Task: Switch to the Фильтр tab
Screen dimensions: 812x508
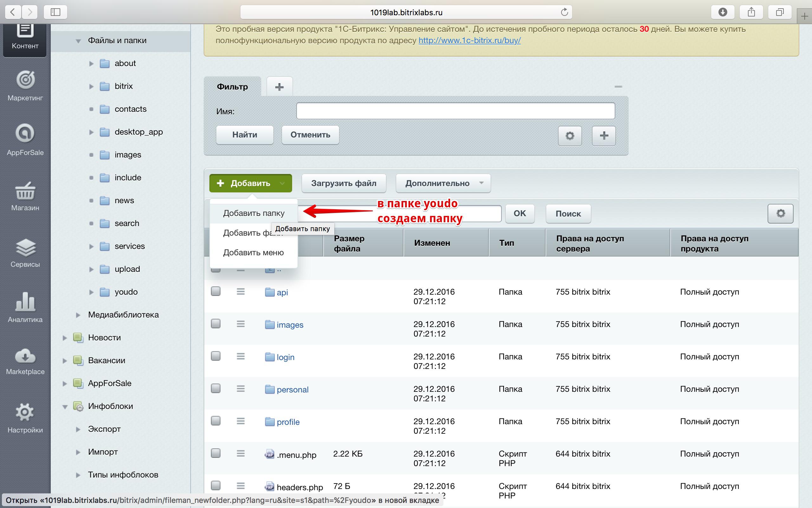Action: [232, 87]
